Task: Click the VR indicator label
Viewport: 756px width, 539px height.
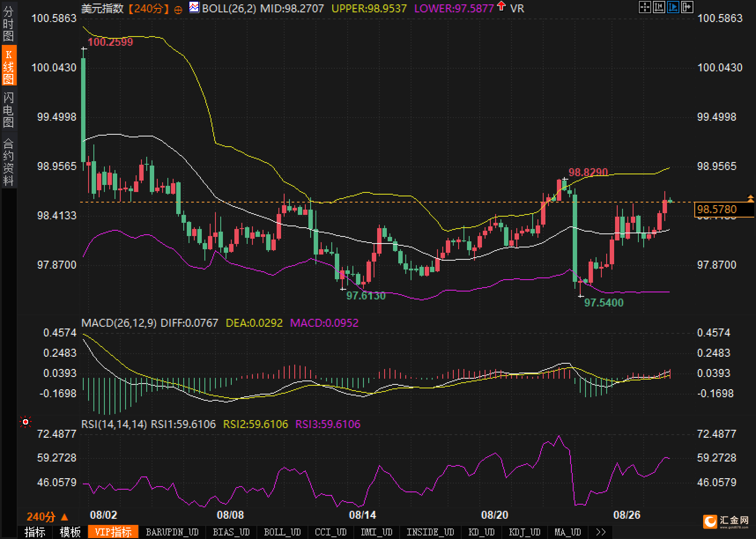Action: tap(517, 8)
